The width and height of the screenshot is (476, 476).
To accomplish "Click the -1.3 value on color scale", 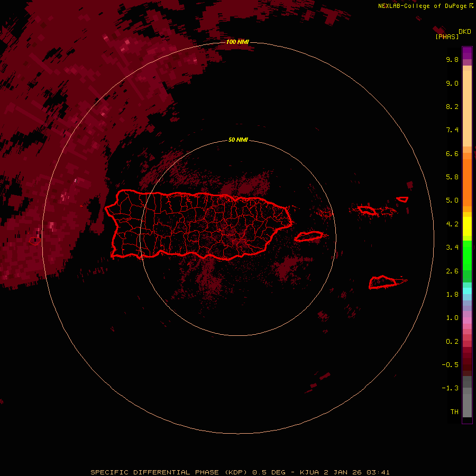I will point(450,388).
